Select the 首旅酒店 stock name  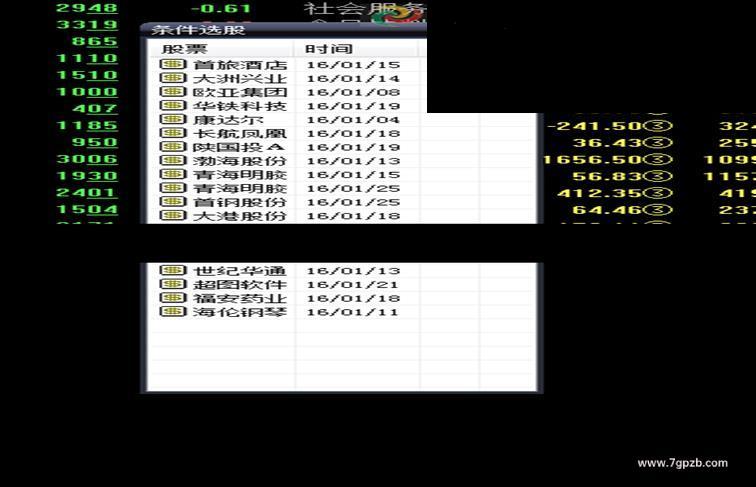[x=240, y=65]
